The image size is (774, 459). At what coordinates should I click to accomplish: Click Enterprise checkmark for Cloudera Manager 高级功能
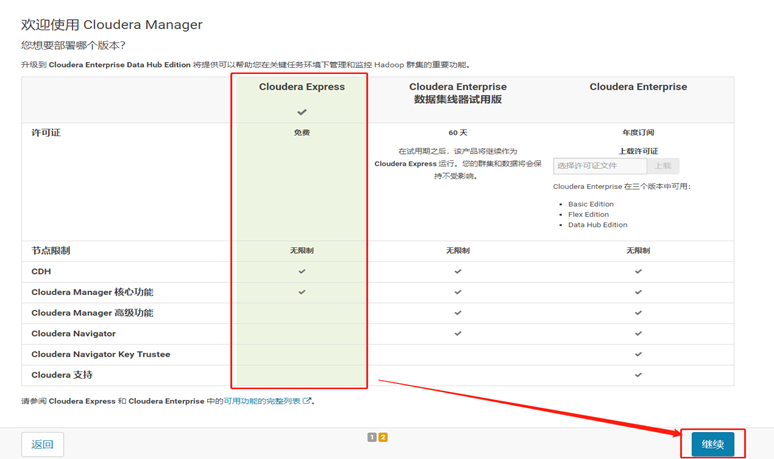pyautogui.click(x=638, y=313)
